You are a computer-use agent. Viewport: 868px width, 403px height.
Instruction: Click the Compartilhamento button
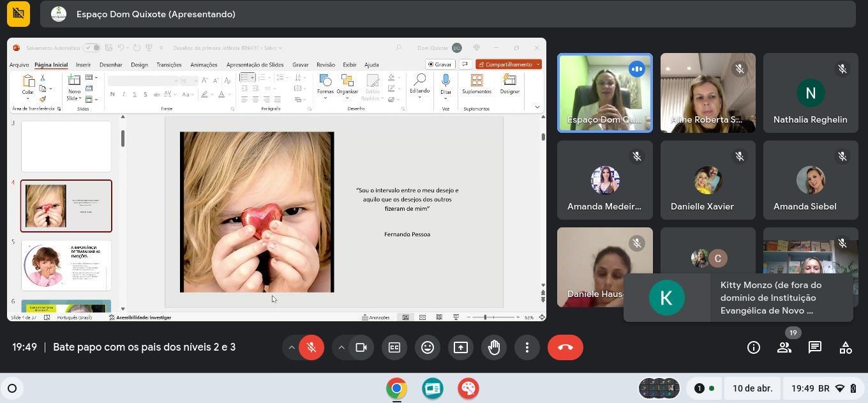pos(508,65)
